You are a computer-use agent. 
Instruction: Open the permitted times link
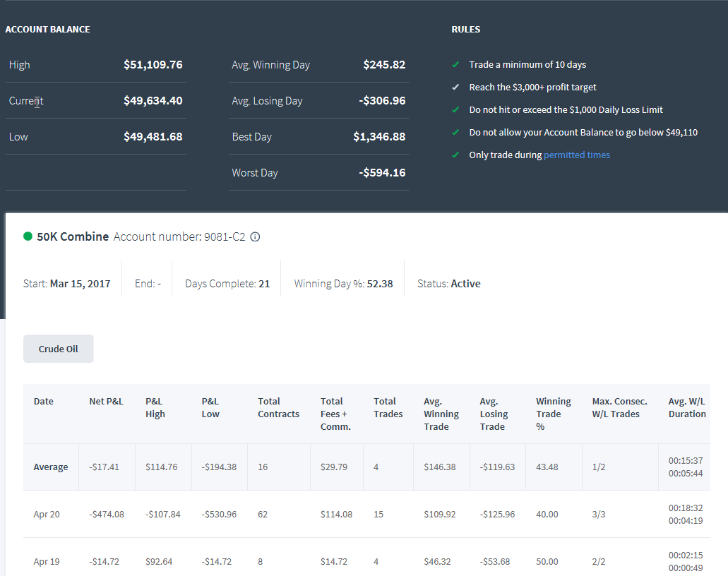(577, 155)
